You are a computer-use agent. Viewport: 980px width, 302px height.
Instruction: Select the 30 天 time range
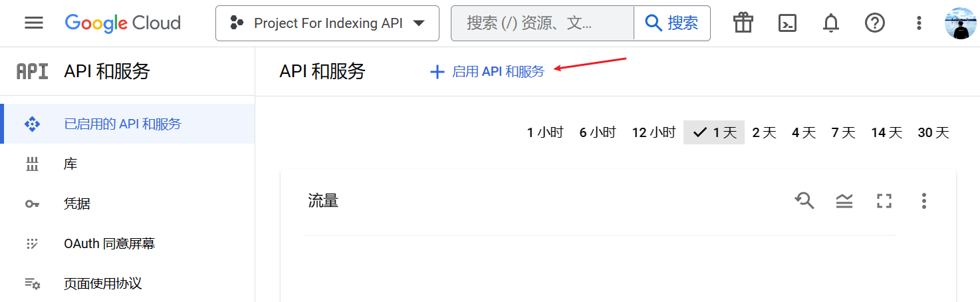click(933, 132)
